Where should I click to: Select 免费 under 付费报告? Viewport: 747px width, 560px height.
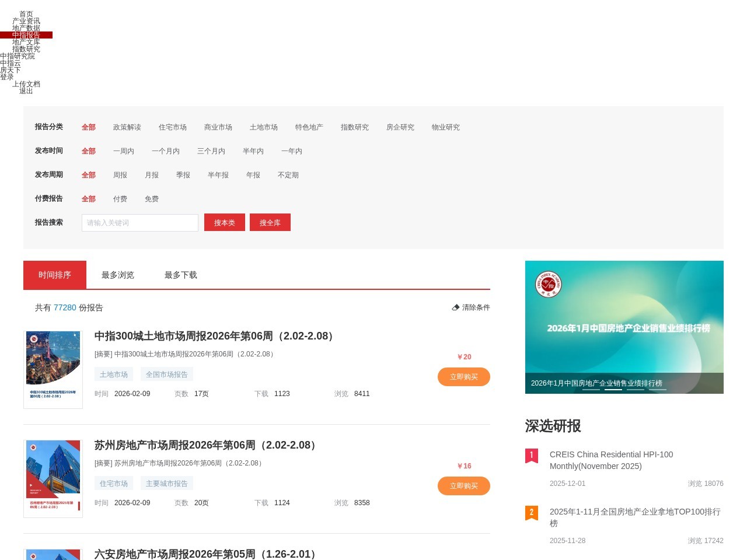coord(152,199)
